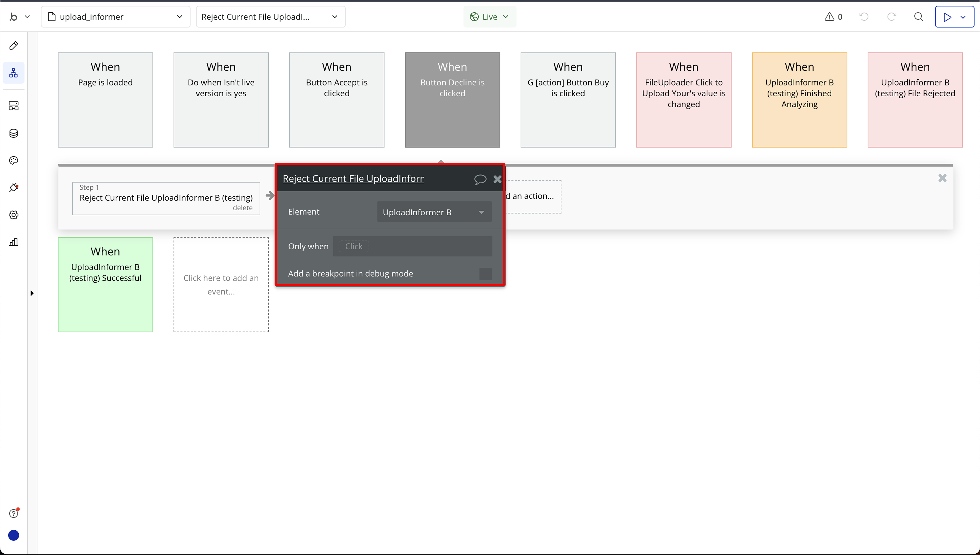Click the Preview play button
The height and width of the screenshot is (555, 980).
coord(947,17)
